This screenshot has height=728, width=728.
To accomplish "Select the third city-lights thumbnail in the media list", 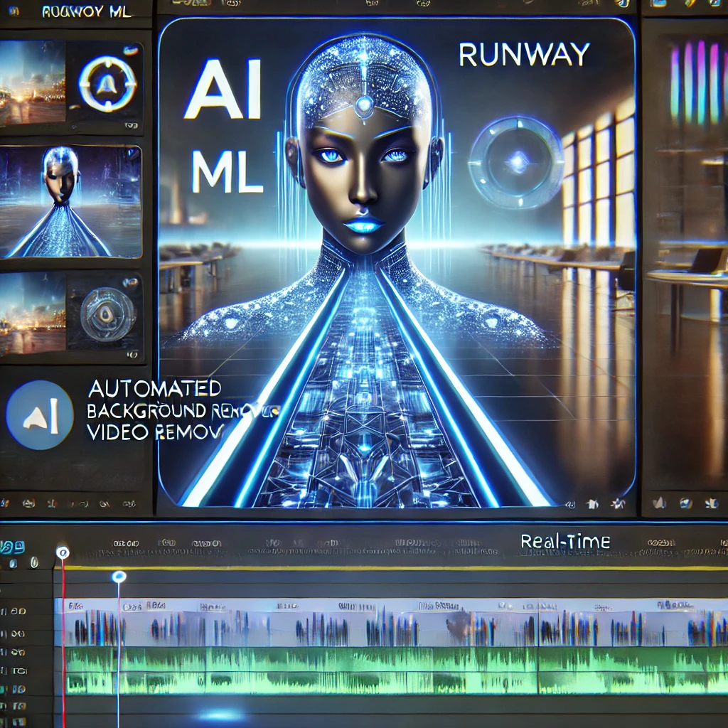I will [x=33, y=314].
